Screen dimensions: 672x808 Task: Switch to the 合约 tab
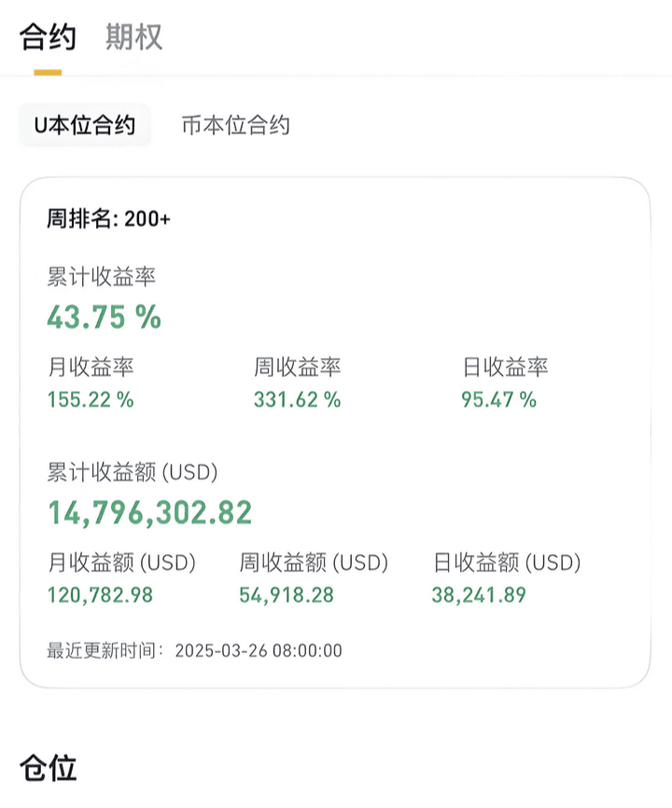[48, 37]
